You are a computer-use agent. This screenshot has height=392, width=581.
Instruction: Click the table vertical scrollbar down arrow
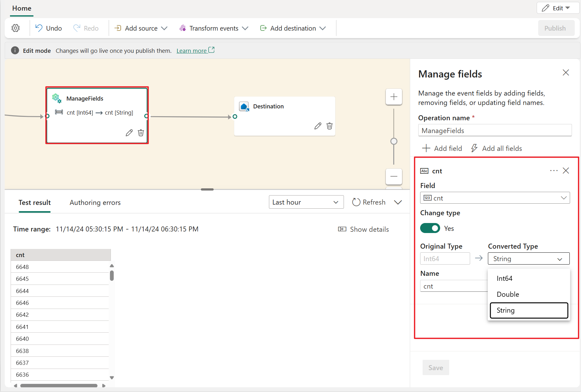pos(112,378)
